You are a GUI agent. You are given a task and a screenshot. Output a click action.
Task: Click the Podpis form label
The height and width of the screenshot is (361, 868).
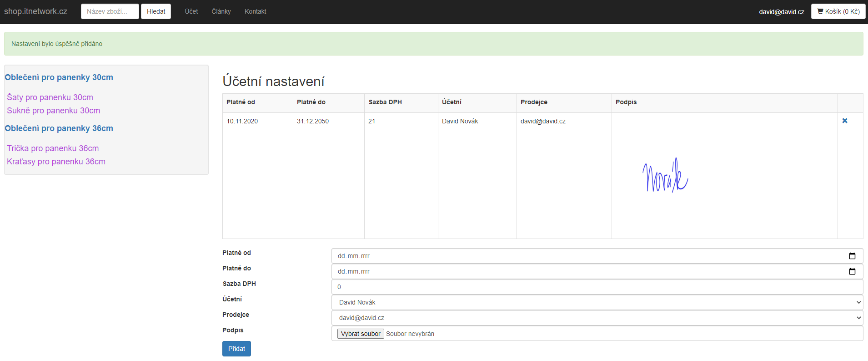tap(233, 330)
